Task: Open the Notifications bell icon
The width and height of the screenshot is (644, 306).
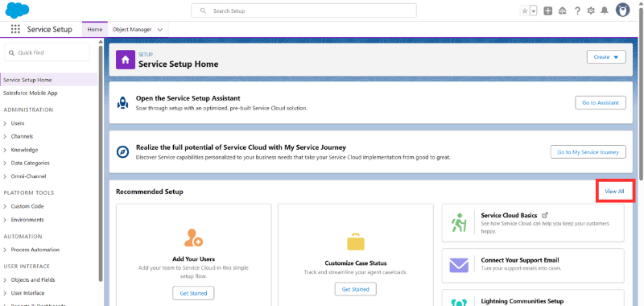Action: (605, 11)
